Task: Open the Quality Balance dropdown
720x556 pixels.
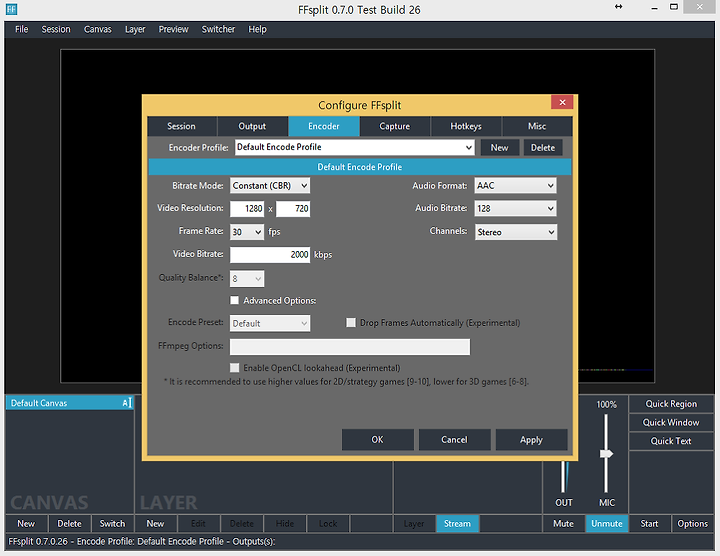Action: click(x=247, y=279)
